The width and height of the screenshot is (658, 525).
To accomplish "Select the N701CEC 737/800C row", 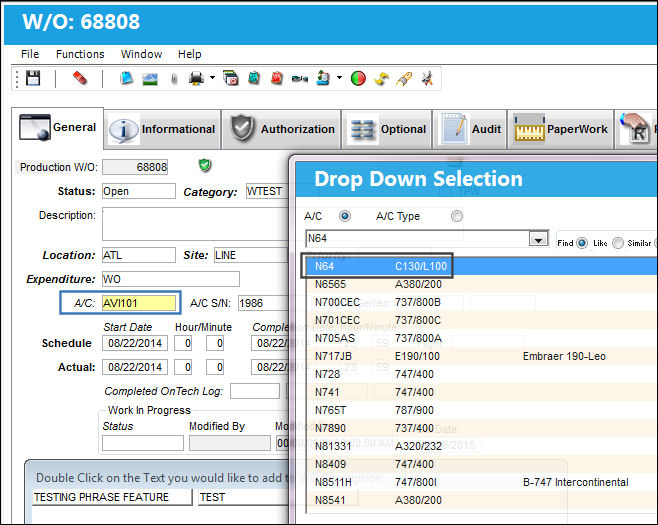I will [x=481, y=320].
